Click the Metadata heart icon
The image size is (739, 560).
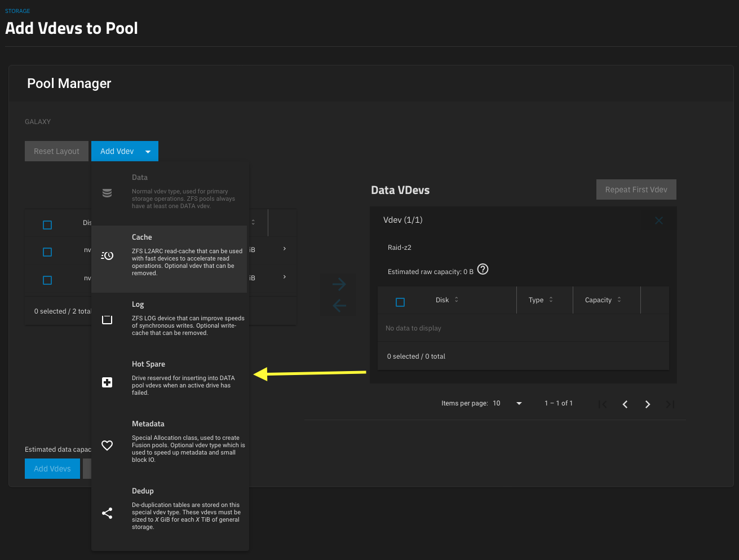(107, 446)
